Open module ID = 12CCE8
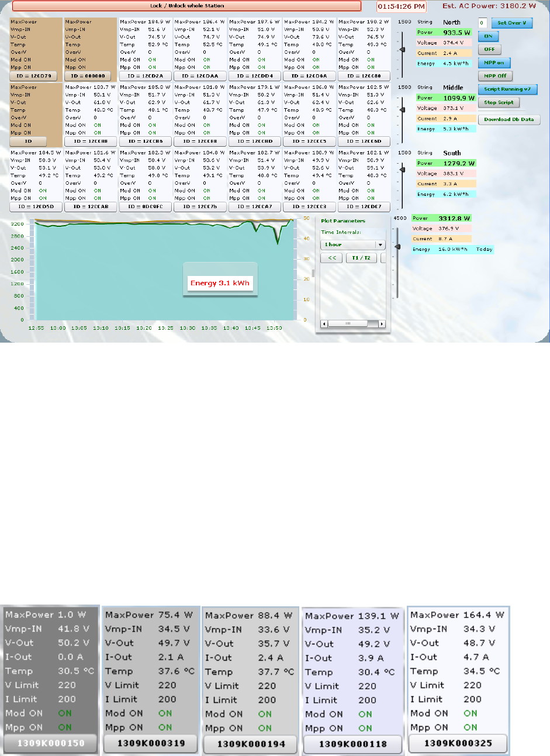This screenshot has height=756, width=550. coord(199,141)
